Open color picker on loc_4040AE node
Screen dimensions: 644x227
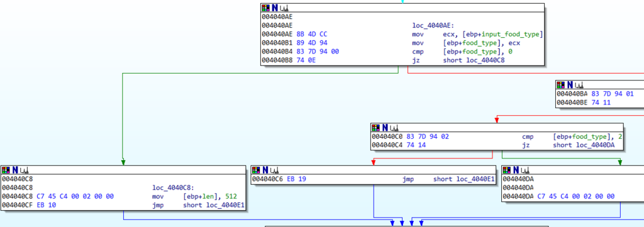[x=266, y=8]
